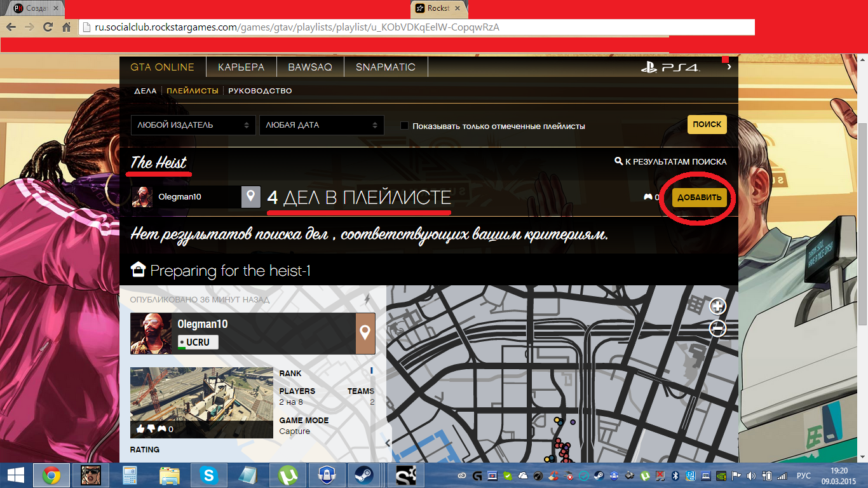The height and width of the screenshot is (488, 868).
Task: Switch to the Карьера tab
Action: pos(241,67)
